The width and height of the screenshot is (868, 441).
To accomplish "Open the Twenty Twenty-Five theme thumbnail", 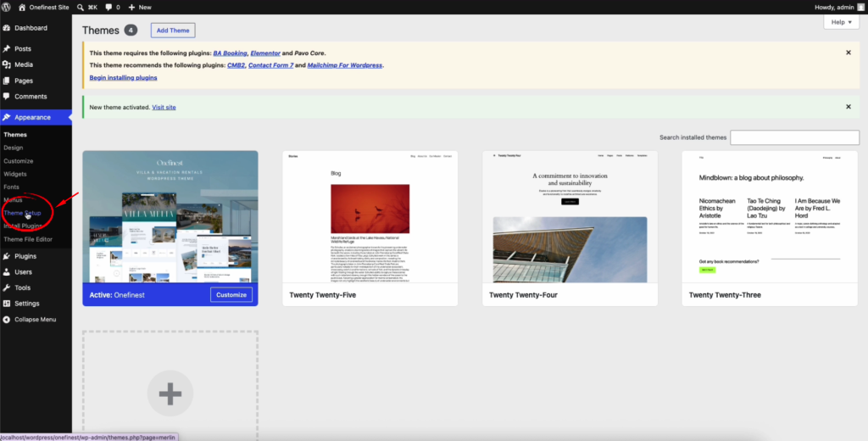I will (x=370, y=216).
